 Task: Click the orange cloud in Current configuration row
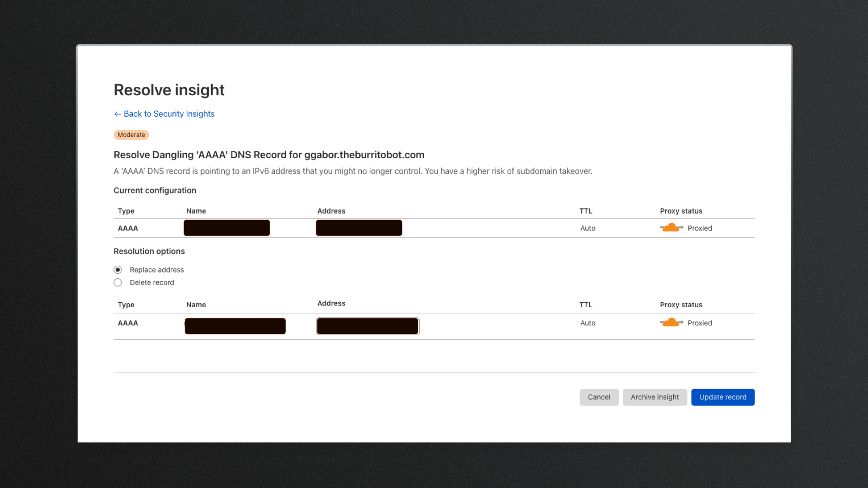(x=671, y=228)
